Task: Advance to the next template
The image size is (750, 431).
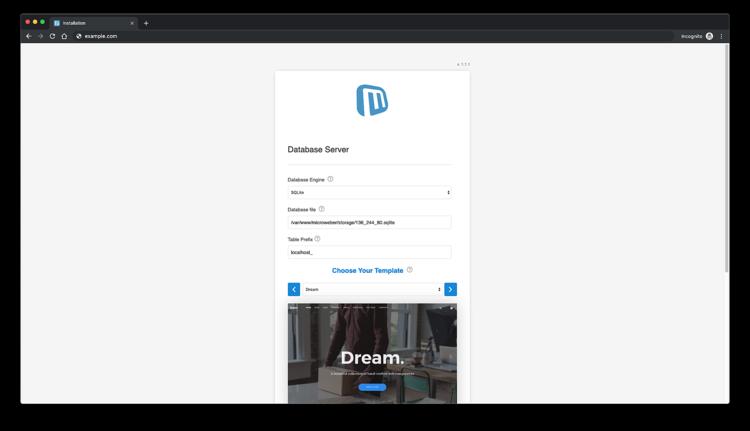Action: point(450,289)
